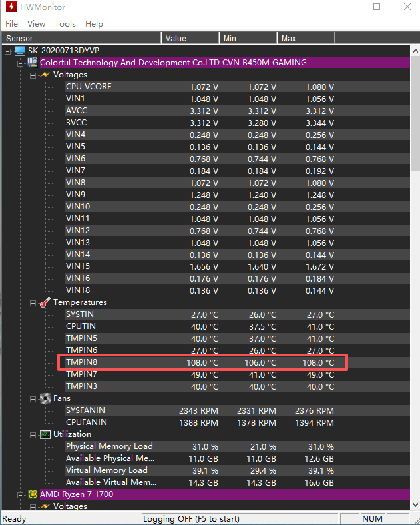Select the VIN1 voltage row
The width and height of the screenshot is (420, 525).
pyautogui.click(x=238, y=99)
